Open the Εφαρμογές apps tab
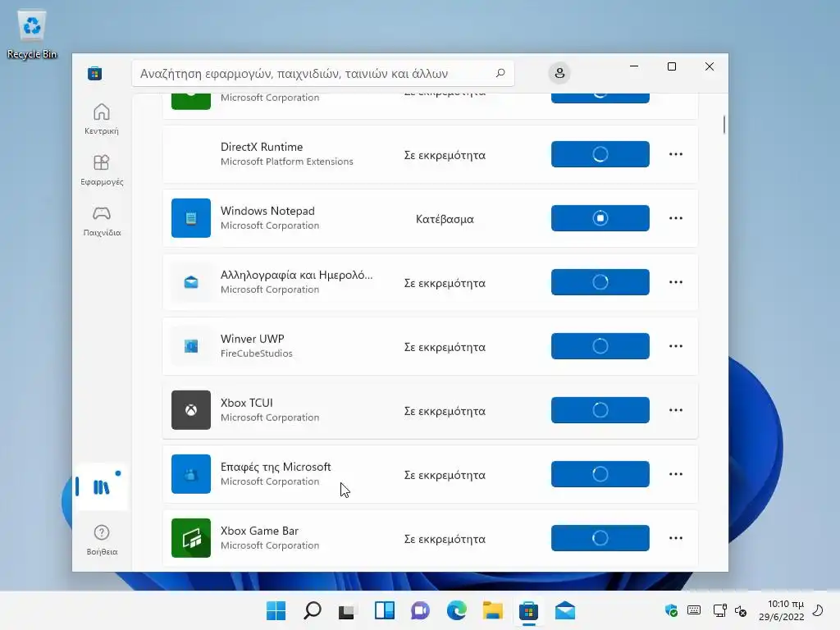 [x=101, y=170]
